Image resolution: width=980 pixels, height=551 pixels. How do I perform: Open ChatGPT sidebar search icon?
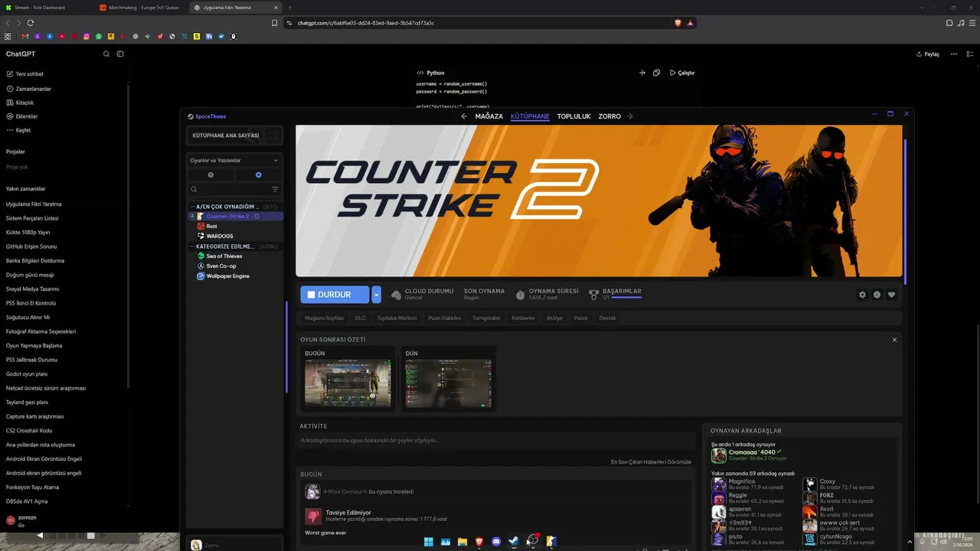(106, 54)
